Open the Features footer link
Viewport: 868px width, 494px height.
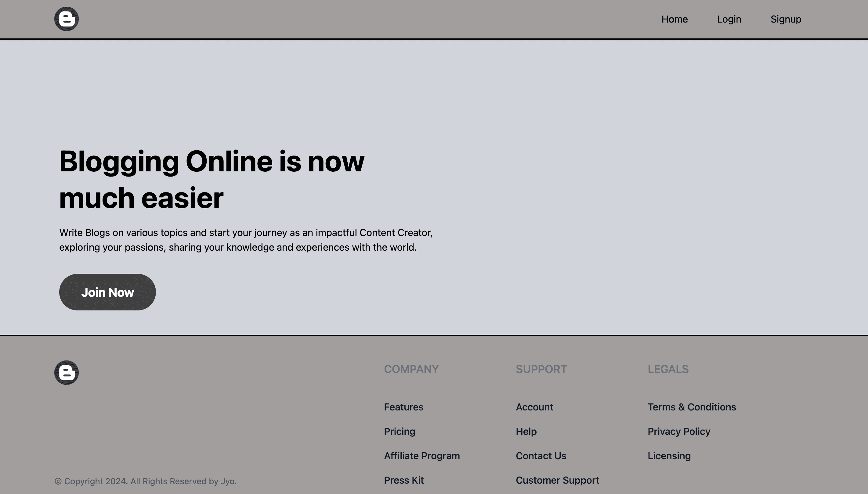click(x=403, y=407)
